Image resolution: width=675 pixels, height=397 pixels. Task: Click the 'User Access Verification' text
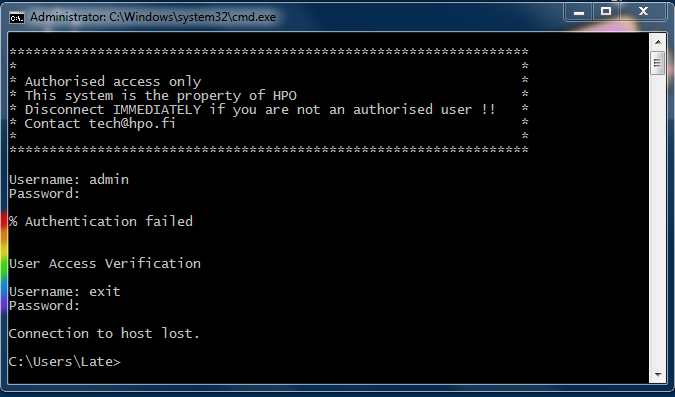click(105, 264)
